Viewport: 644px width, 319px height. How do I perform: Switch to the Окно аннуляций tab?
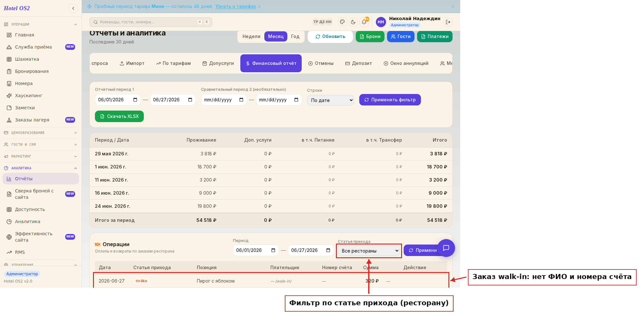[406, 63]
